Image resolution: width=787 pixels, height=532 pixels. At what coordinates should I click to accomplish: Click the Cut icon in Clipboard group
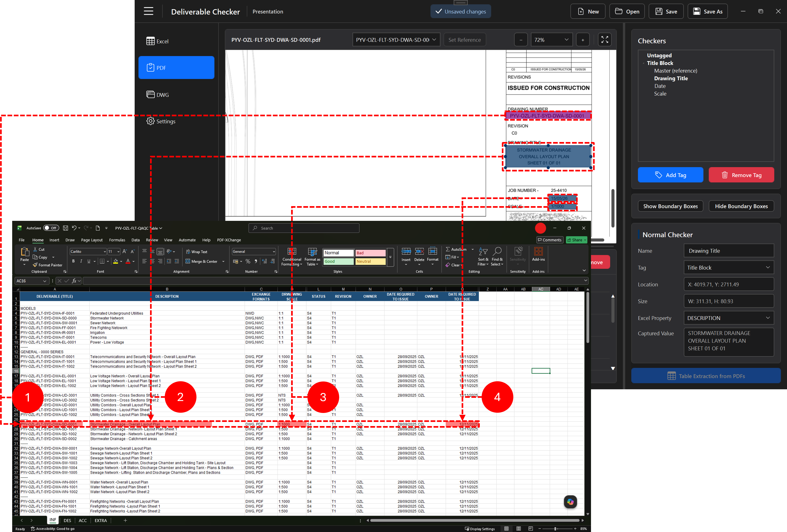(x=35, y=249)
